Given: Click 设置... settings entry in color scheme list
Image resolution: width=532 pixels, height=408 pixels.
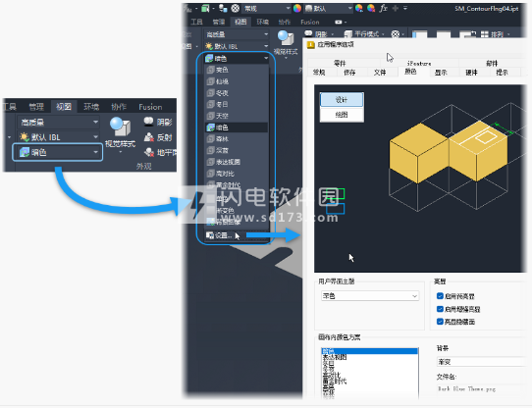Looking at the screenshot, I should coord(220,235).
